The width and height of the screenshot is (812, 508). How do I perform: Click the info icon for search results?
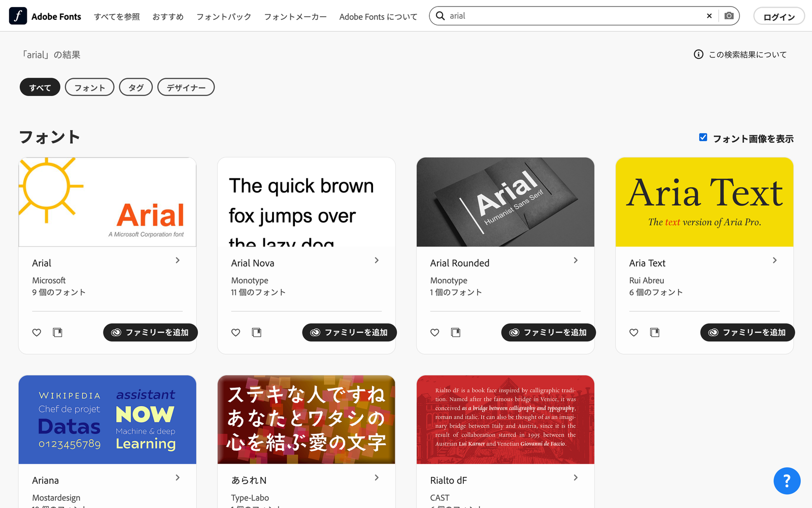pyautogui.click(x=698, y=54)
